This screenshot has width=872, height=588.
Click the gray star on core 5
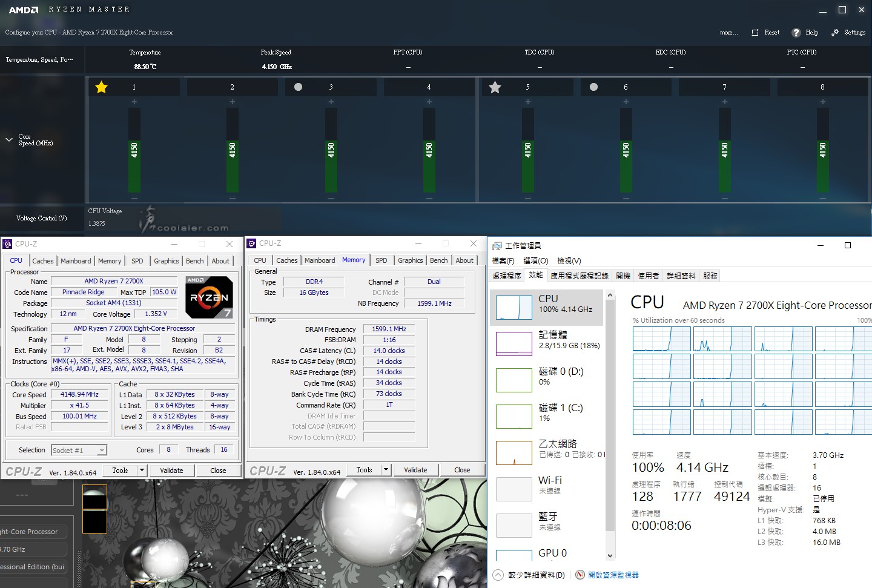pyautogui.click(x=495, y=87)
